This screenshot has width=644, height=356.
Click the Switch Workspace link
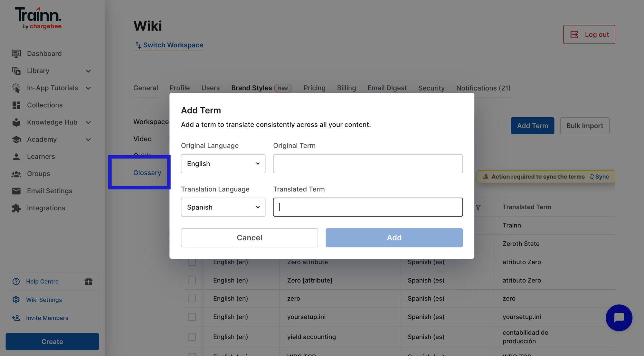[x=168, y=45]
